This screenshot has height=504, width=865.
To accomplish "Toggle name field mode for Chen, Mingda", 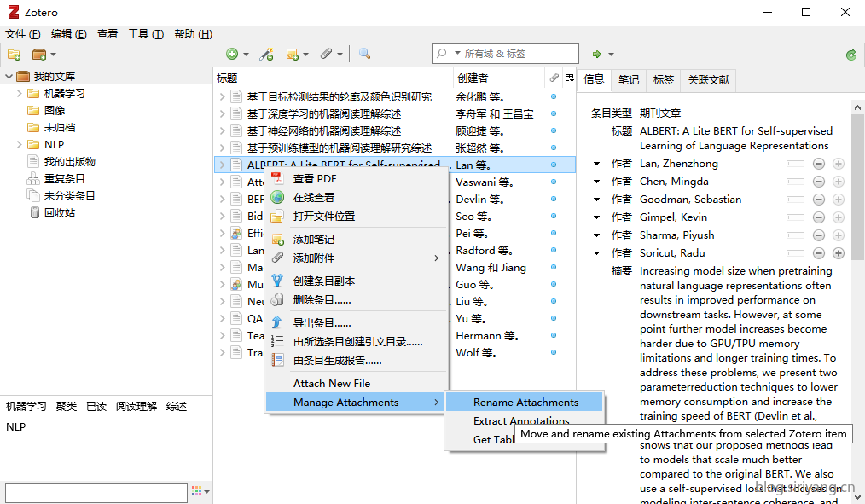I will [795, 182].
